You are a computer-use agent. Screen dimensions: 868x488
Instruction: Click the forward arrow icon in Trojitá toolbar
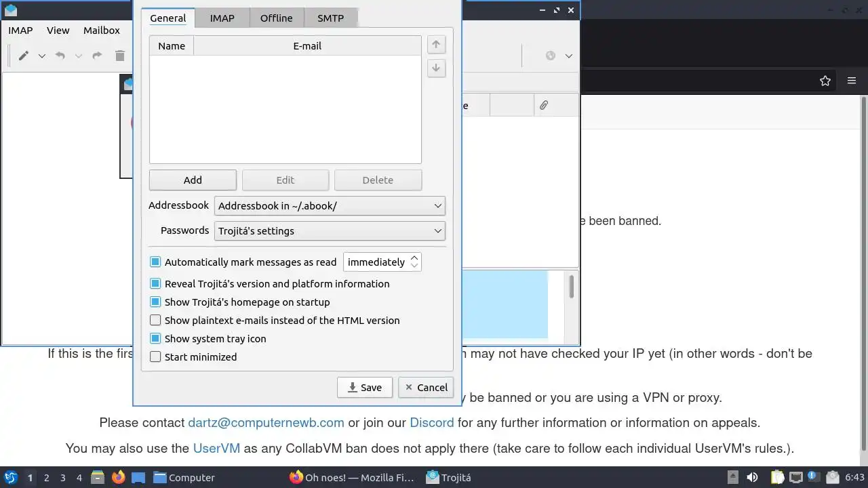click(96, 56)
